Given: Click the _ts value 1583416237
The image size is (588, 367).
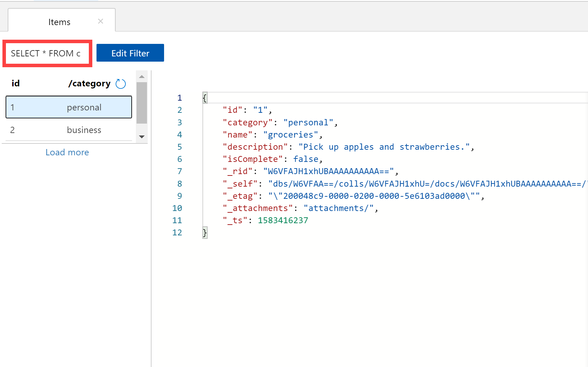Looking at the screenshot, I should click(x=283, y=220).
